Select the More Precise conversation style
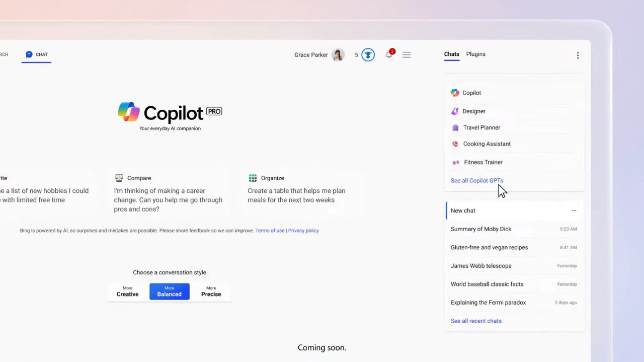 click(211, 292)
